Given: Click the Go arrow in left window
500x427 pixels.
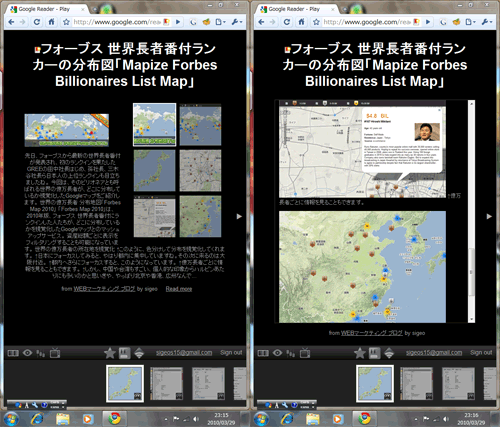Looking at the screenshot, I should 178,22.
